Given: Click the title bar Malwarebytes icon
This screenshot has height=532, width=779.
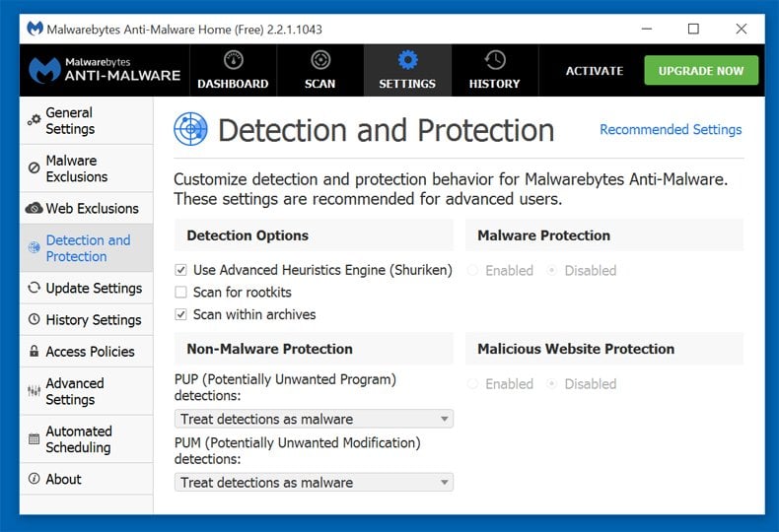Looking at the screenshot, I should point(35,29).
